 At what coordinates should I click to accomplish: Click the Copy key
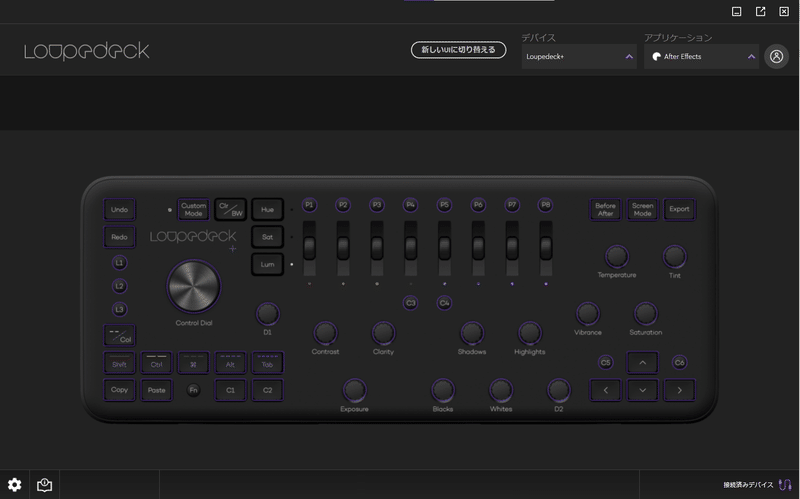click(119, 390)
